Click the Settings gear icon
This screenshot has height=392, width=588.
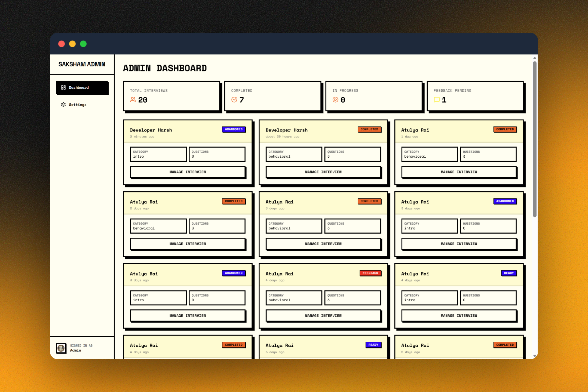pyautogui.click(x=63, y=105)
